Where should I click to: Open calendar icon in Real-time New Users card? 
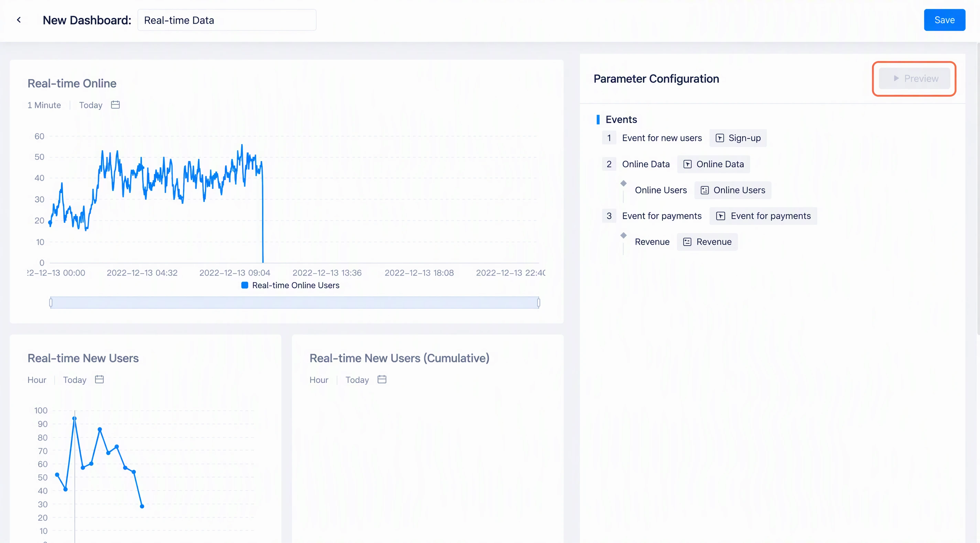(x=99, y=379)
